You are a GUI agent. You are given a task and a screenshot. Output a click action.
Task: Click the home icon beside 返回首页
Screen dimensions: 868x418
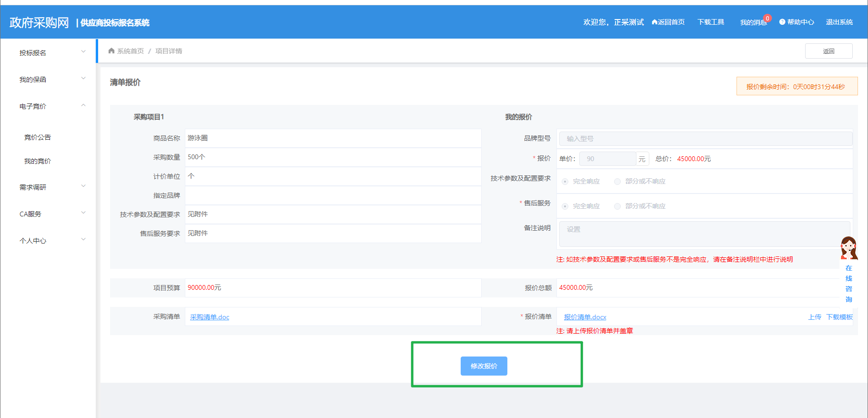[655, 22]
